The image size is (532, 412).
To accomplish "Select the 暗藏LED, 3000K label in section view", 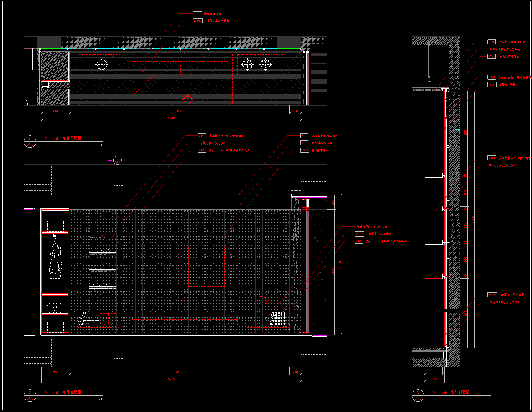I will point(502,165).
